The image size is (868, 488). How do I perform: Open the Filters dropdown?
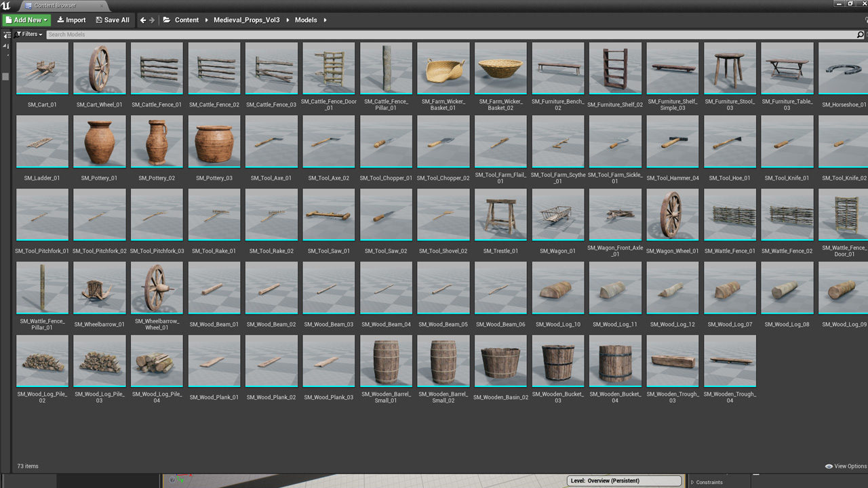pos(28,35)
